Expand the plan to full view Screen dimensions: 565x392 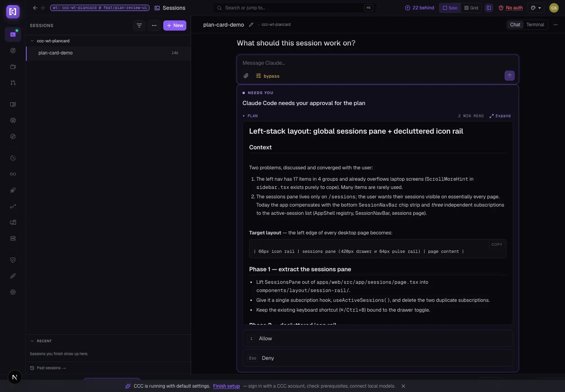click(500, 116)
